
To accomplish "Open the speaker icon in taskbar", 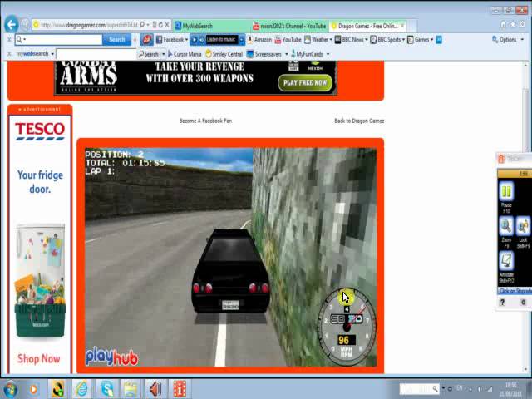I will coord(155,389).
